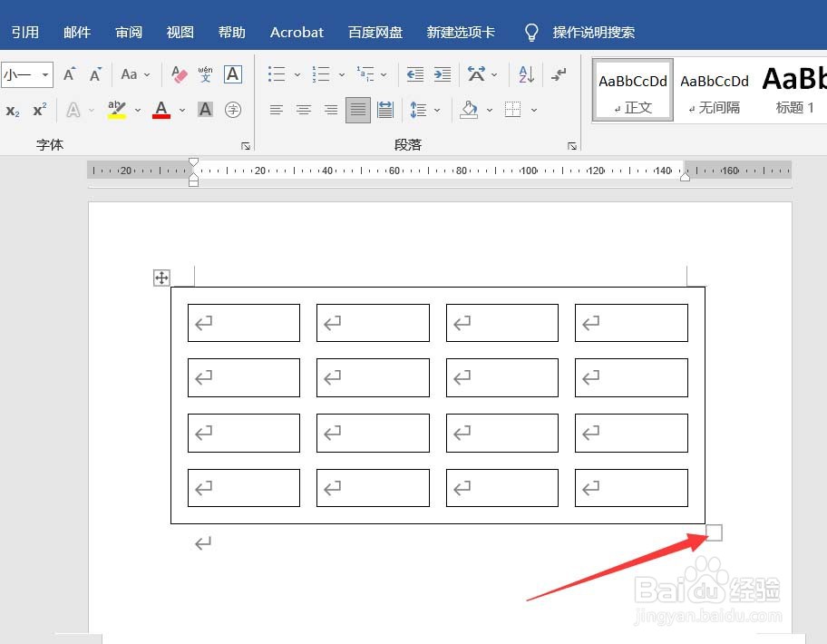
Task: Open the Acrobat ribbon tab
Action: (297, 32)
